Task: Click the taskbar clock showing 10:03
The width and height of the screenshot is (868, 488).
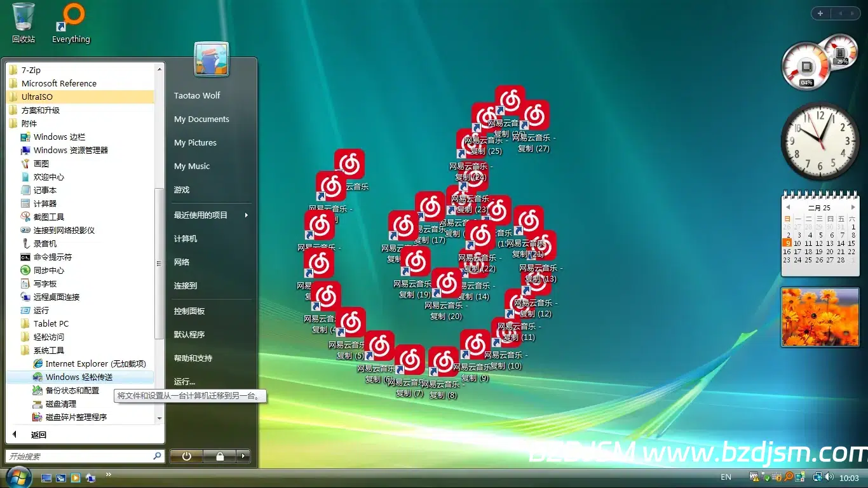Action: (x=849, y=478)
